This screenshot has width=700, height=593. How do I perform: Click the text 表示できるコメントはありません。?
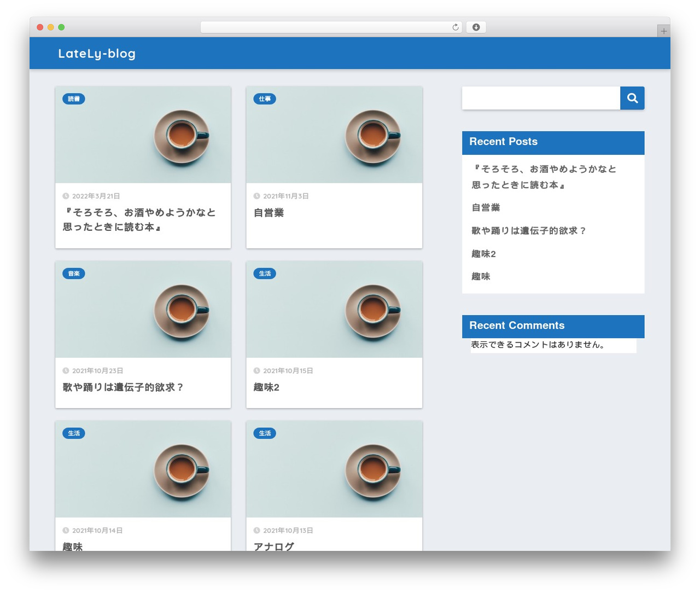(538, 345)
